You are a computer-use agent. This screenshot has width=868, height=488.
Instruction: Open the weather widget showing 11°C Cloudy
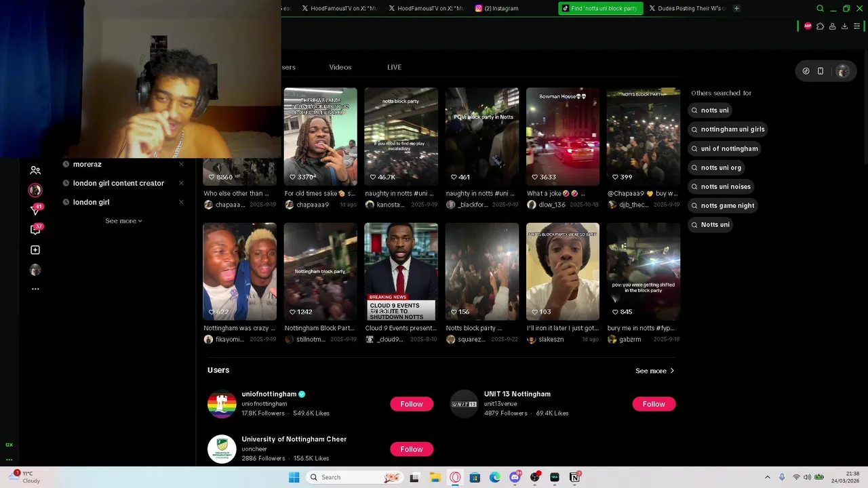[26, 477]
